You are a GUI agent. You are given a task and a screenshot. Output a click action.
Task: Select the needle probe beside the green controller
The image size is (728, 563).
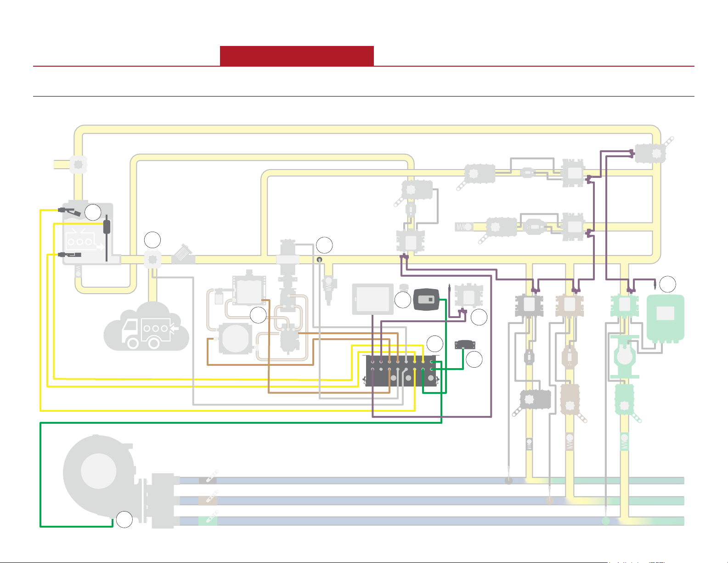(x=654, y=284)
